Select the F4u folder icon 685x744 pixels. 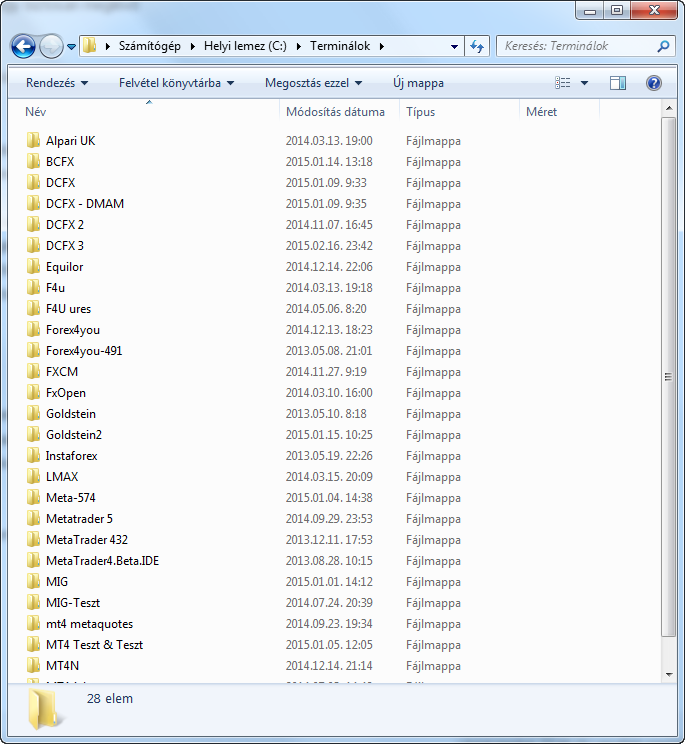(x=33, y=288)
